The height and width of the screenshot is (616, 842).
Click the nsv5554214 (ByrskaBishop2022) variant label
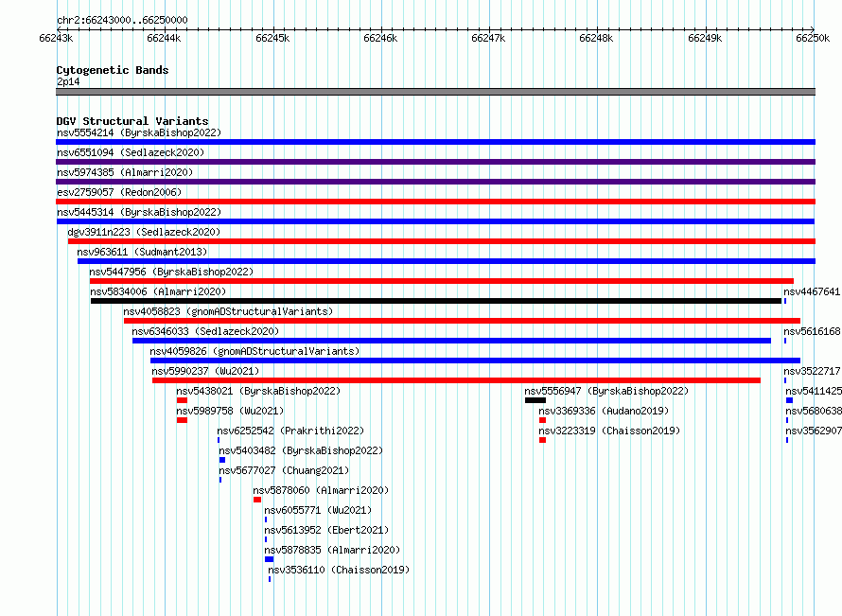click(139, 132)
